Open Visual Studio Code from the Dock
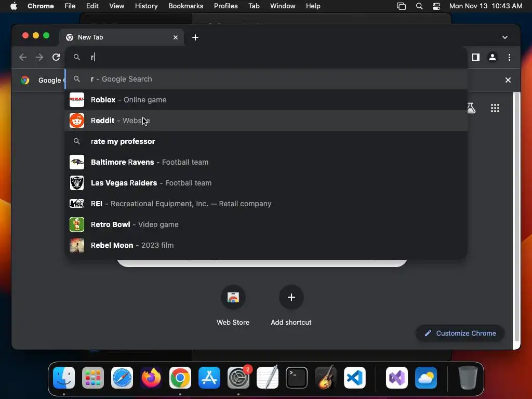 click(355, 378)
